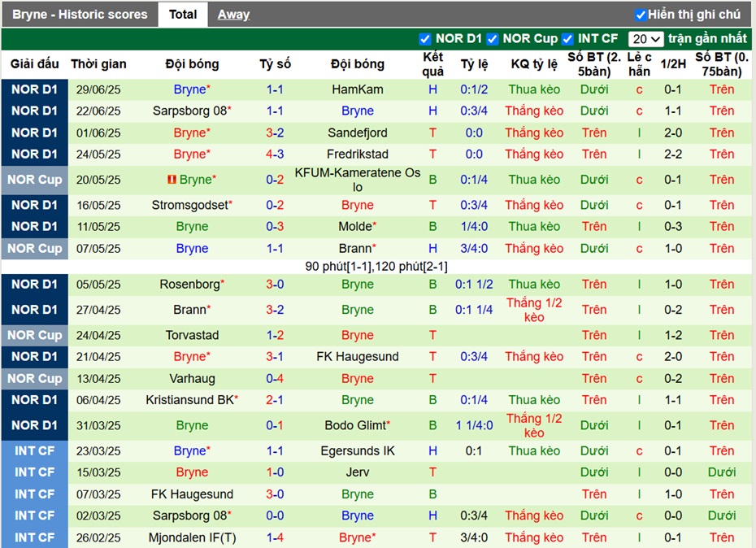Viewport: 756px width, 548px height.
Task: Click the Varhaug team name
Action: 192,379
